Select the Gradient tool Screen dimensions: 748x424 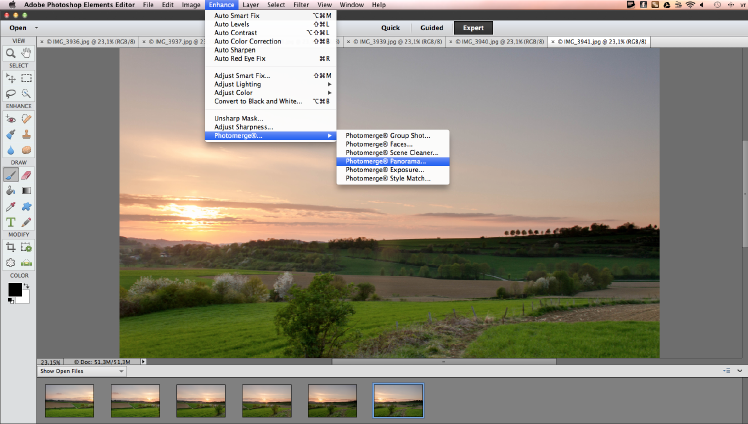click(26, 191)
